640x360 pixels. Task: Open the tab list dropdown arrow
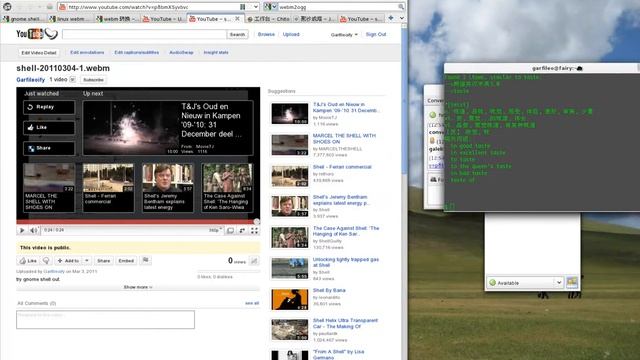point(402,18)
